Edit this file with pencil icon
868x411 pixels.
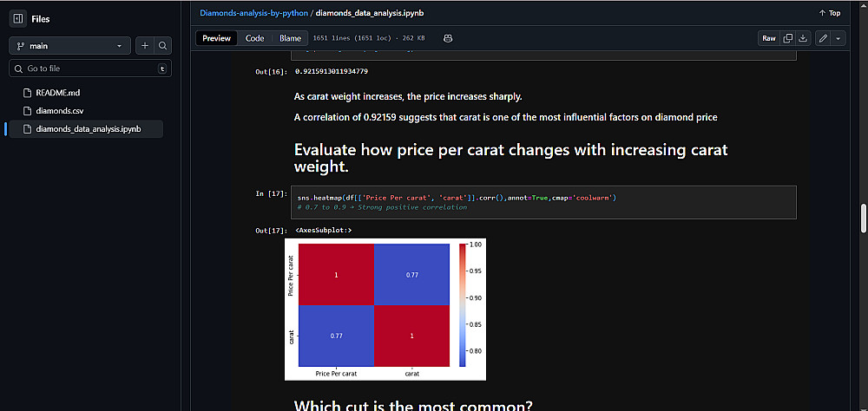tap(822, 38)
